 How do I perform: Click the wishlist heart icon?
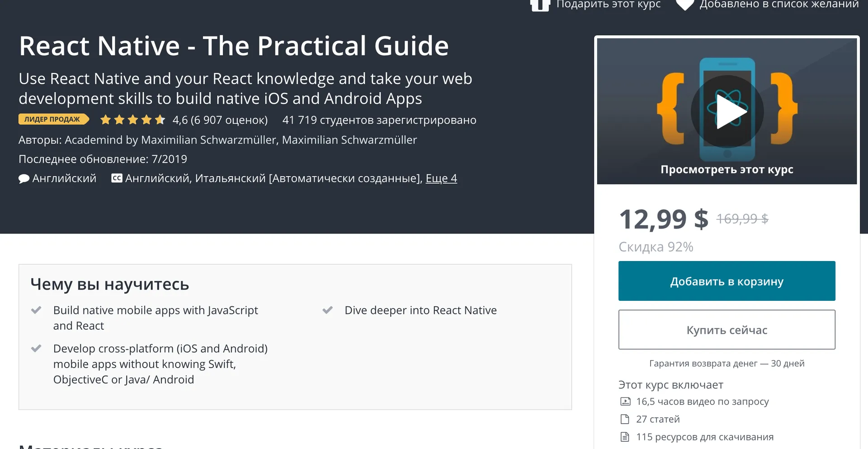(x=684, y=5)
